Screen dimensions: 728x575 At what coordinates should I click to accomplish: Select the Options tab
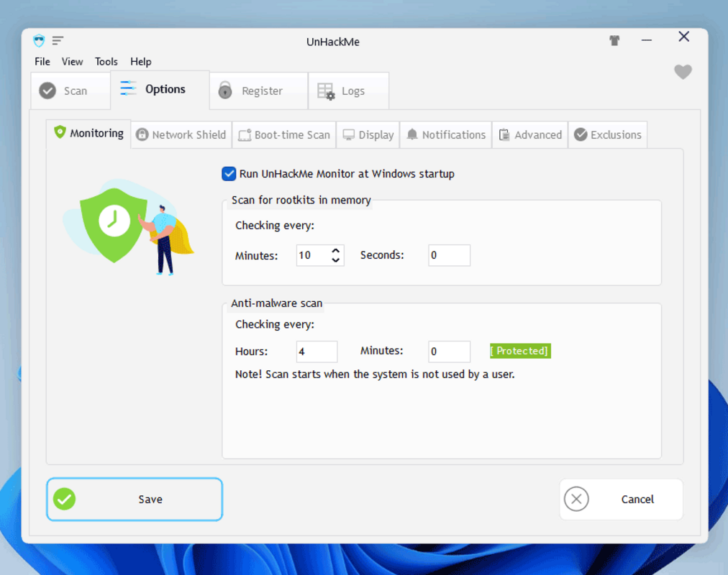pos(160,90)
